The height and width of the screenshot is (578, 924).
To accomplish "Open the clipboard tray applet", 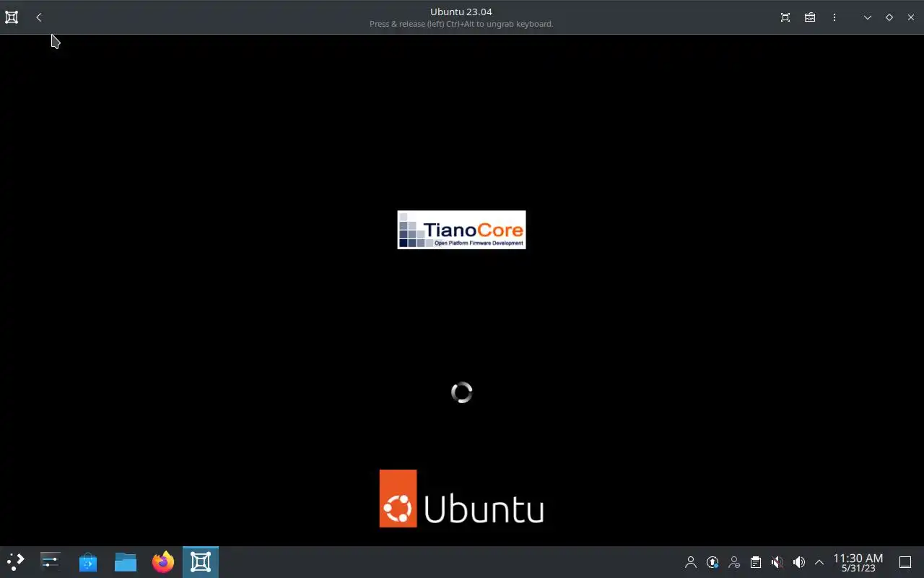I will click(x=756, y=562).
